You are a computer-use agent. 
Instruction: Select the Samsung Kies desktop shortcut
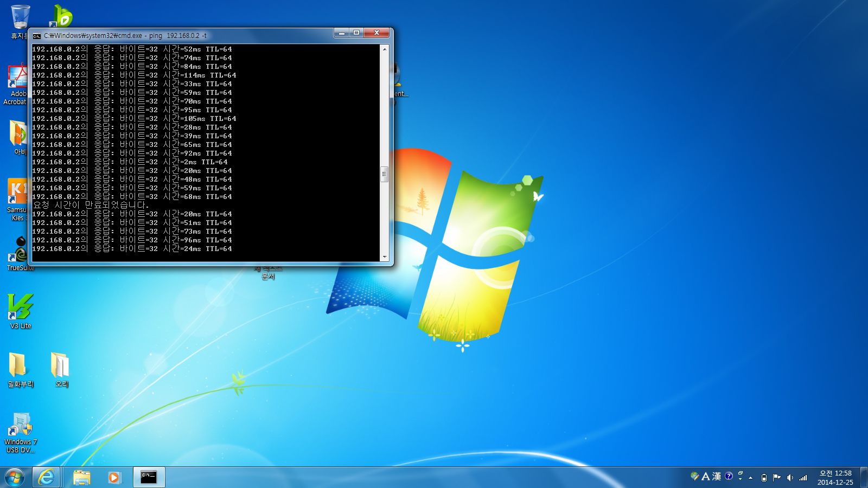16,200
